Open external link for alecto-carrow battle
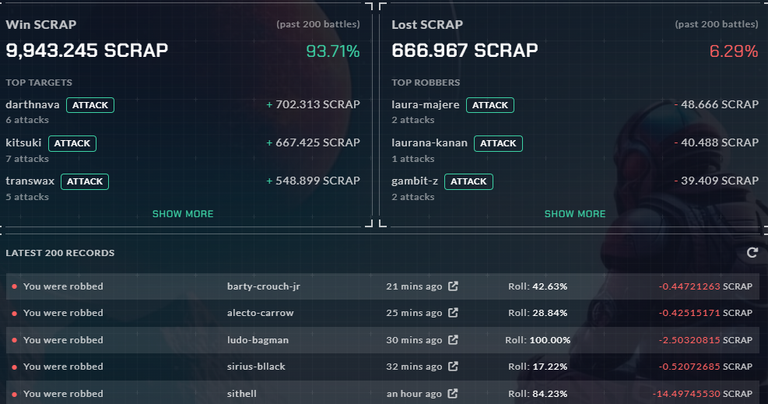Image resolution: width=768 pixels, height=404 pixels. coord(453,312)
